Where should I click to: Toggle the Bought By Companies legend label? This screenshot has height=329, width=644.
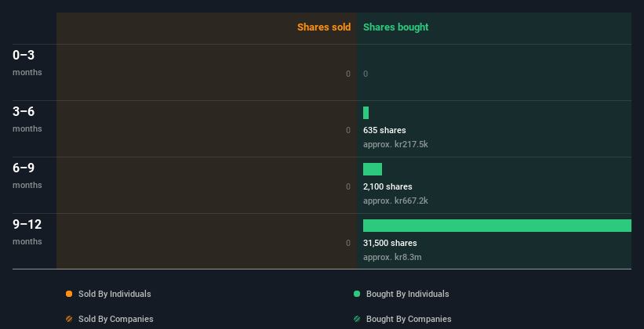tap(408, 319)
